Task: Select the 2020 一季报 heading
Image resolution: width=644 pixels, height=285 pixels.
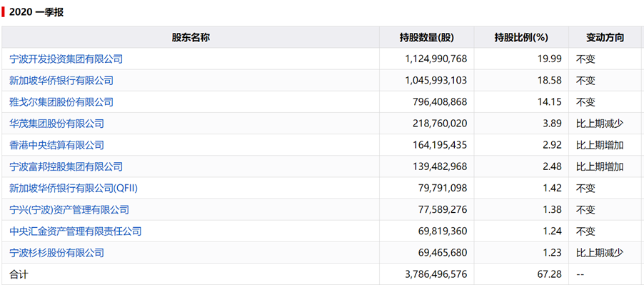Action: (36, 12)
